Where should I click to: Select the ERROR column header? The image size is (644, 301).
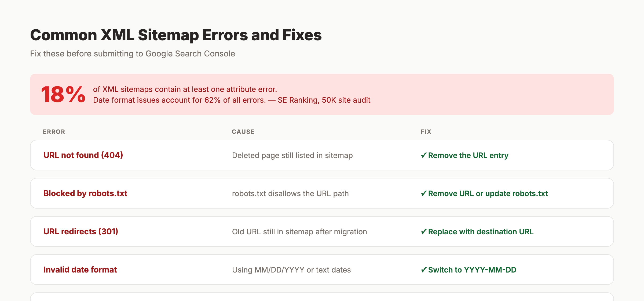coord(54,132)
